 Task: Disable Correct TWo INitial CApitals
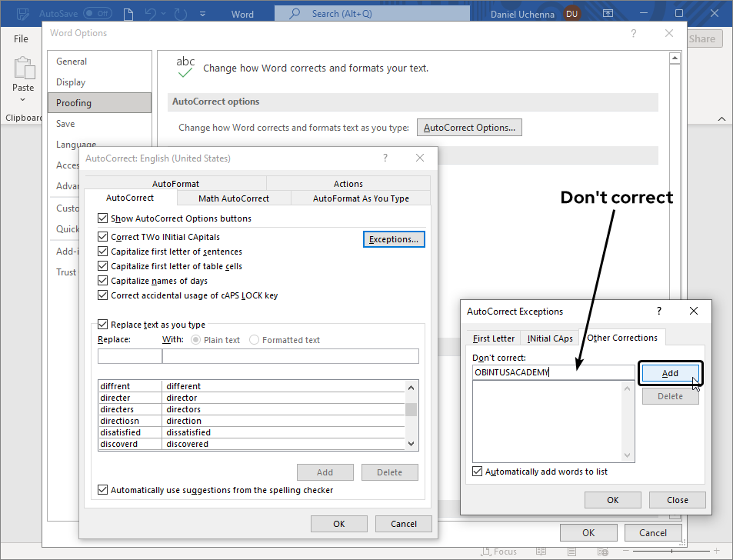click(103, 236)
